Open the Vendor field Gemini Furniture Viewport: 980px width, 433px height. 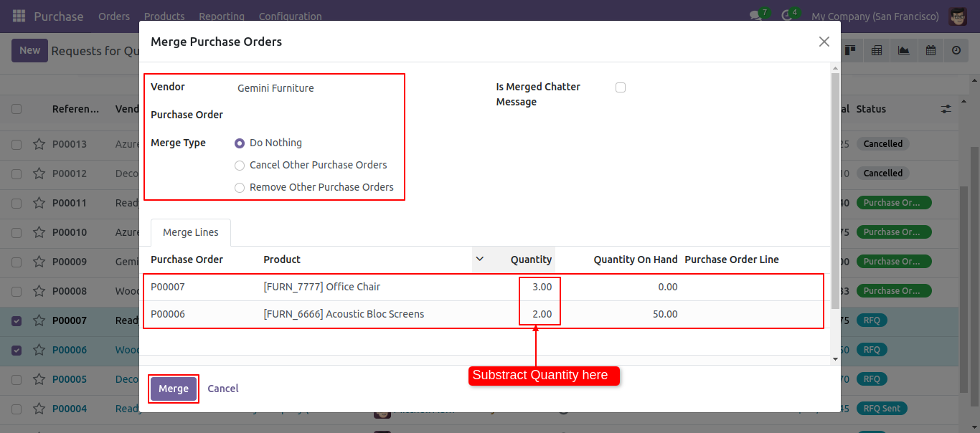click(275, 88)
